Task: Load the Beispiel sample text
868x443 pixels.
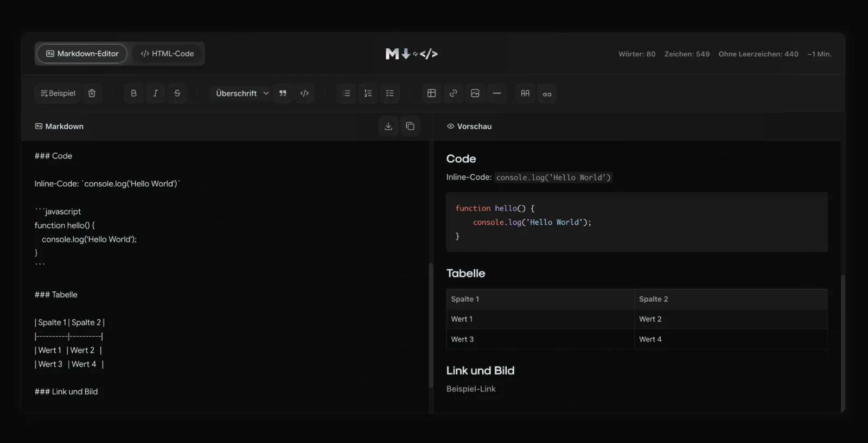Action: pos(58,93)
